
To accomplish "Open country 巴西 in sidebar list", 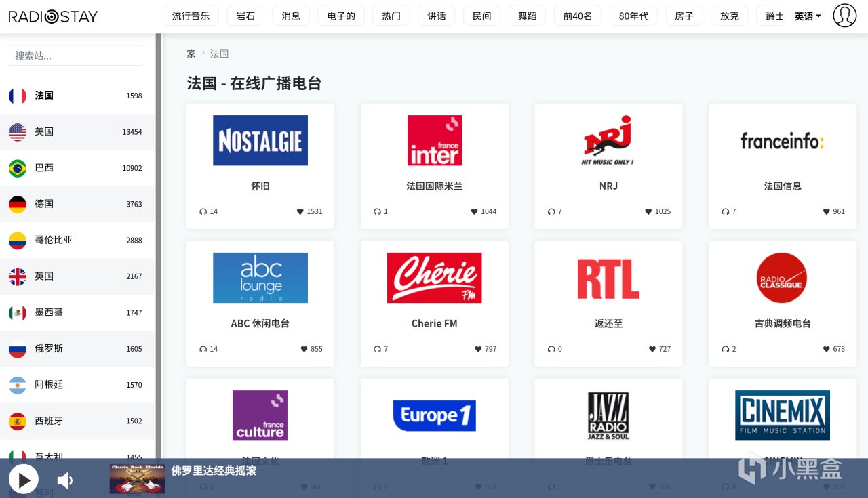I will pos(77,168).
